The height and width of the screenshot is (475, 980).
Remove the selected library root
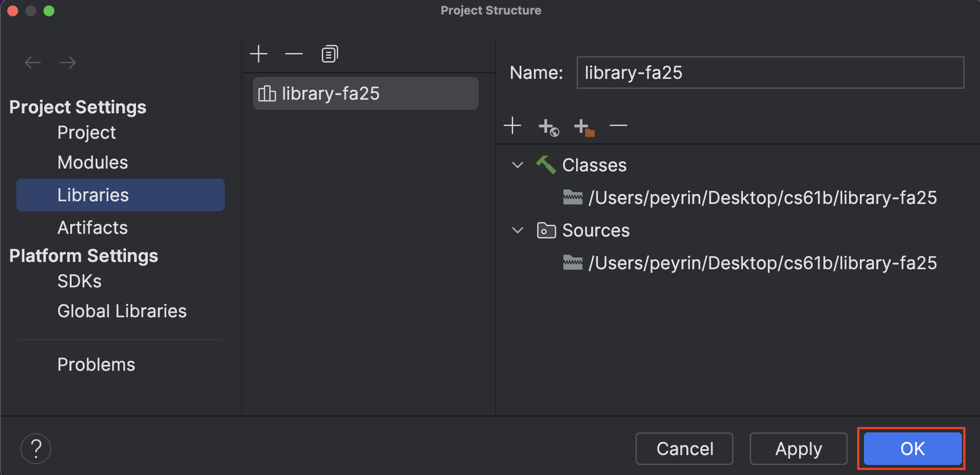click(x=618, y=126)
